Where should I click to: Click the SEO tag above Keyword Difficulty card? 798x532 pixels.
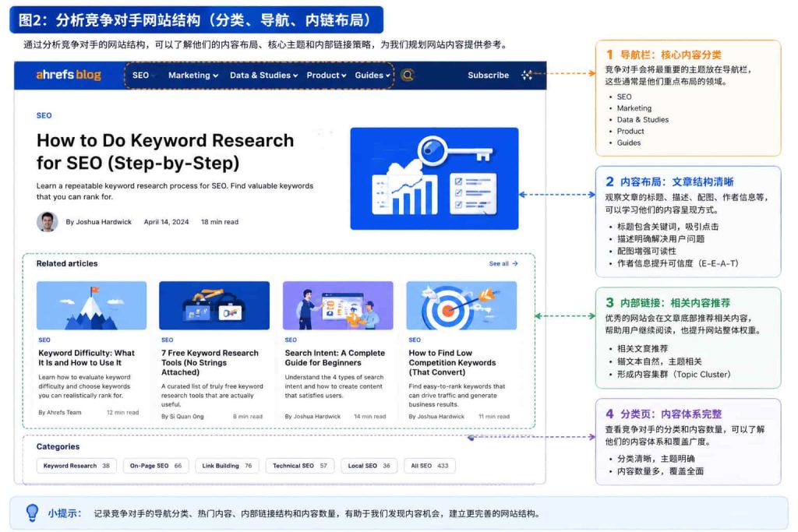click(x=44, y=340)
